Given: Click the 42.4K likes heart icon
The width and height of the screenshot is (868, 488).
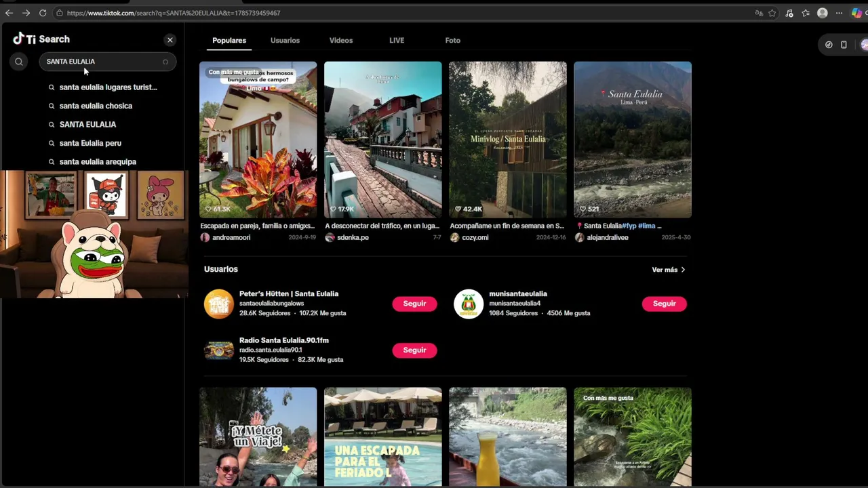Looking at the screenshot, I should tap(458, 209).
